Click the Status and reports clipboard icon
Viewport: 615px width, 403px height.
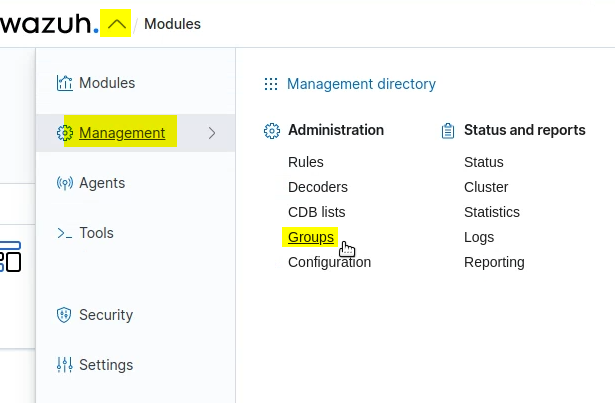pyautogui.click(x=447, y=130)
